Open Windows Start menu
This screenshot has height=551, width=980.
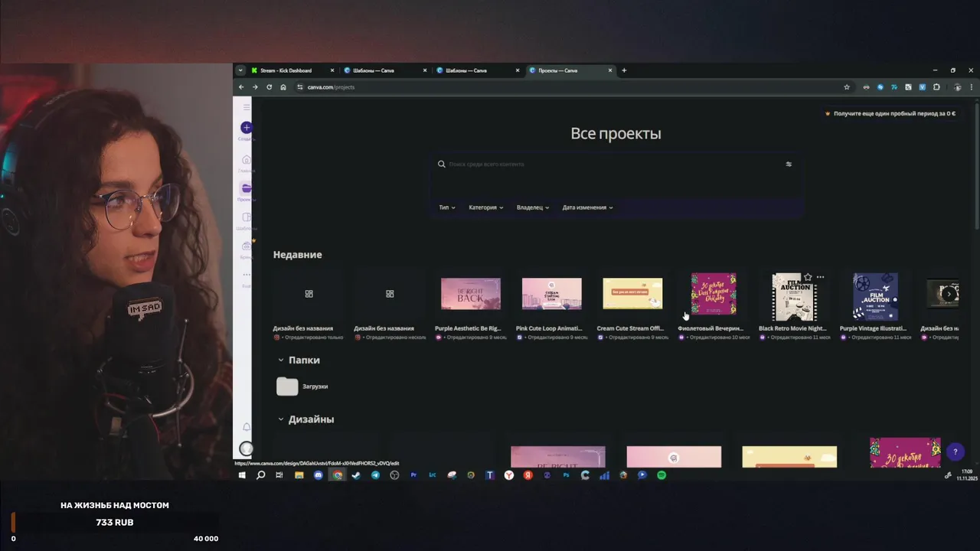242,475
